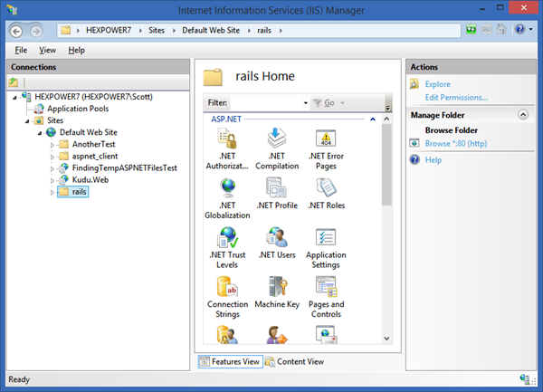Expand the Kudu.Web application node

pyautogui.click(x=52, y=180)
